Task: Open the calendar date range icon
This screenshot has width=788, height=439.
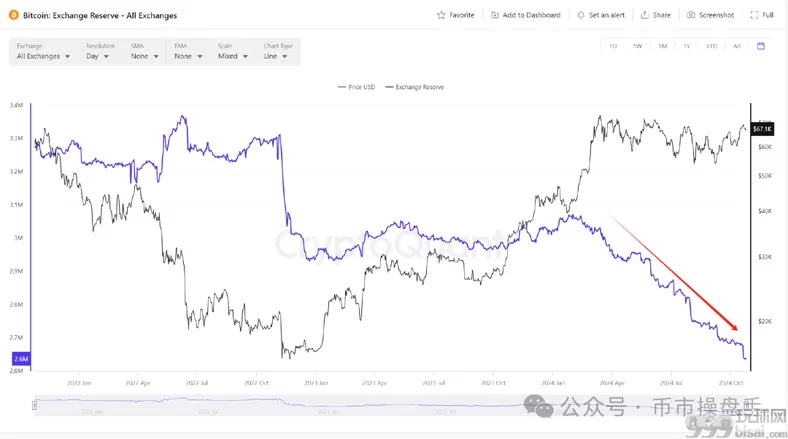Action: point(761,46)
